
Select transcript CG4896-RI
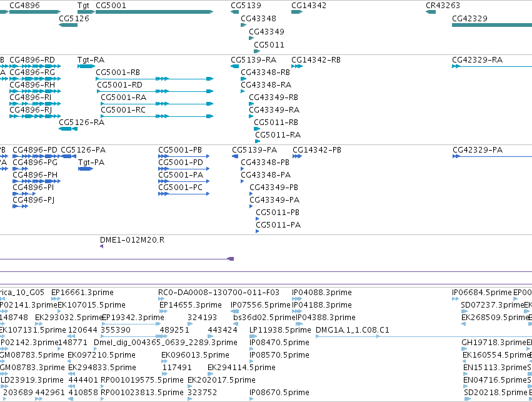(x=35, y=104)
